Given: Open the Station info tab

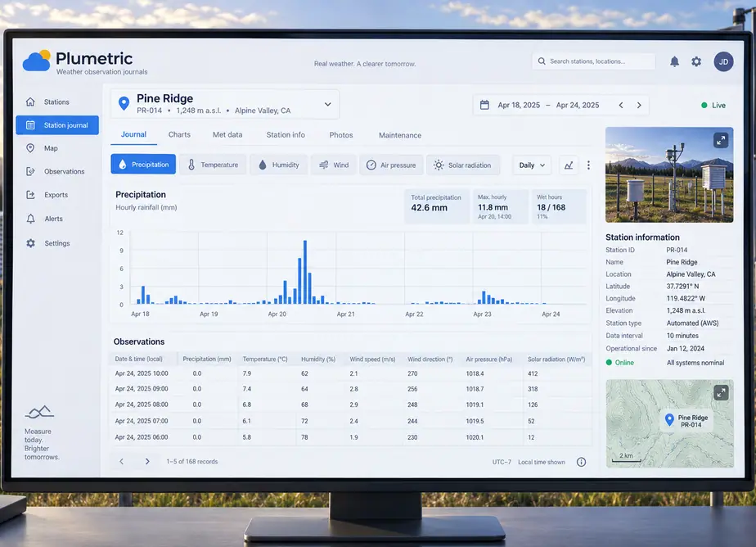Looking at the screenshot, I should point(286,134).
